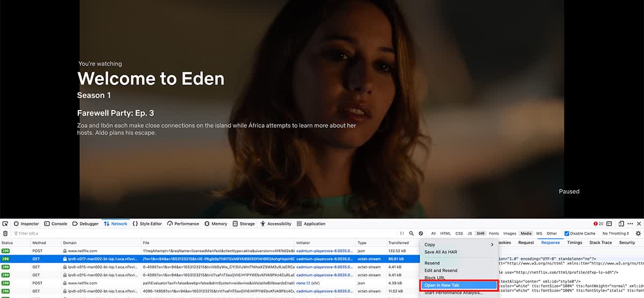The image size is (644, 298).
Task: Clear network log with trash icon
Action: click(x=5, y=234)
